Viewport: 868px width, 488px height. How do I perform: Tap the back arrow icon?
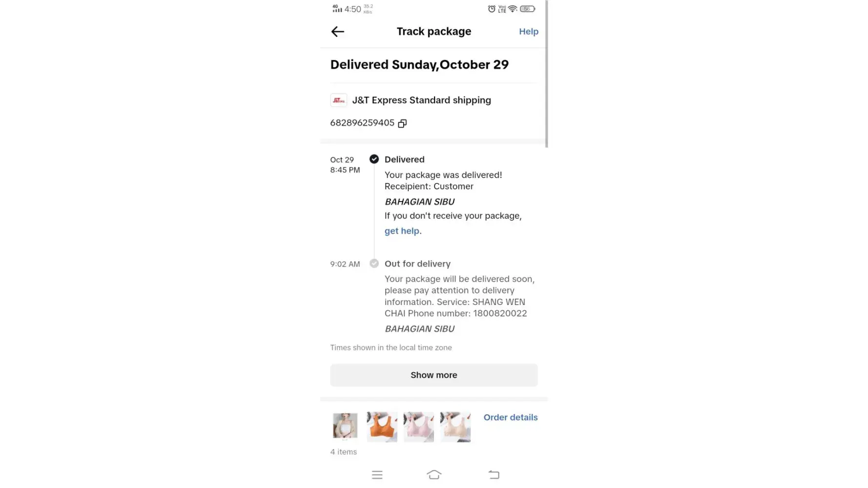tap(337, 32)
